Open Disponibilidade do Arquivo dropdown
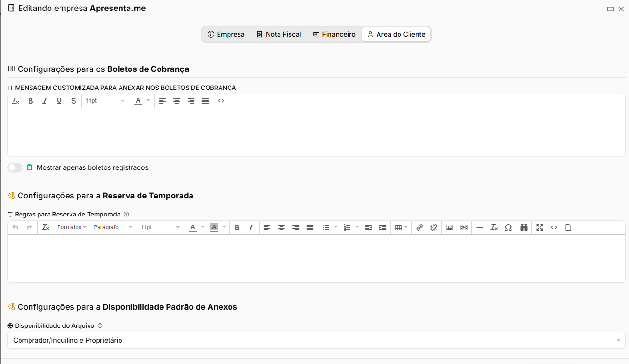The image size is (629, 364). pyautogui.click(x=316, y=340)
